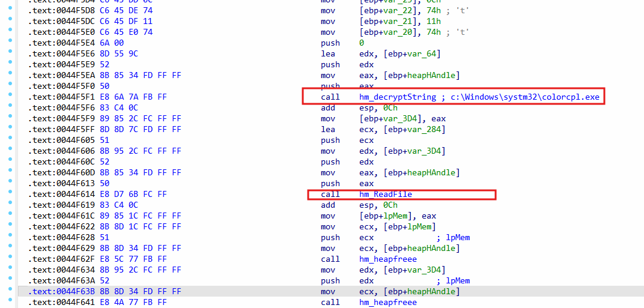
Task: Click lpMem comment on line 0044F628
Action: (454, 237)
